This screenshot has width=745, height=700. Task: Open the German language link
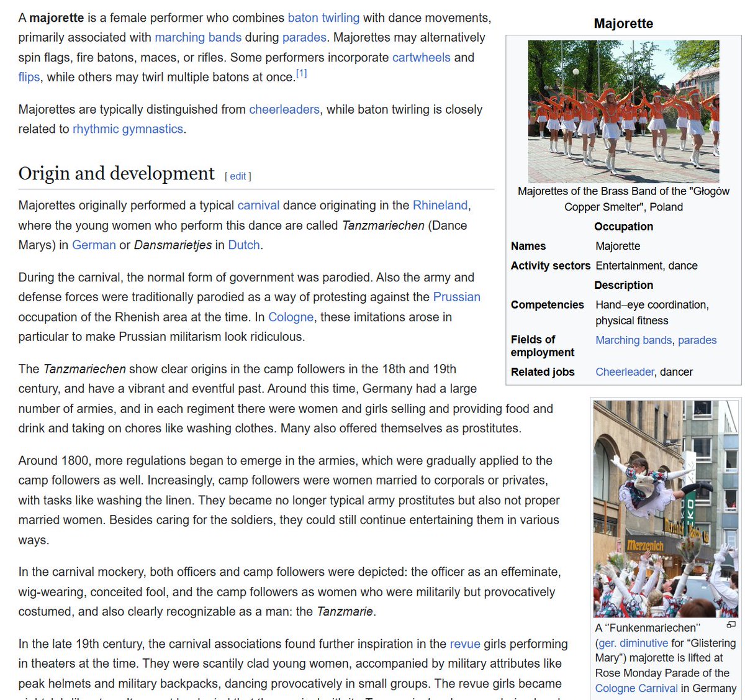[x=94, y=245]
